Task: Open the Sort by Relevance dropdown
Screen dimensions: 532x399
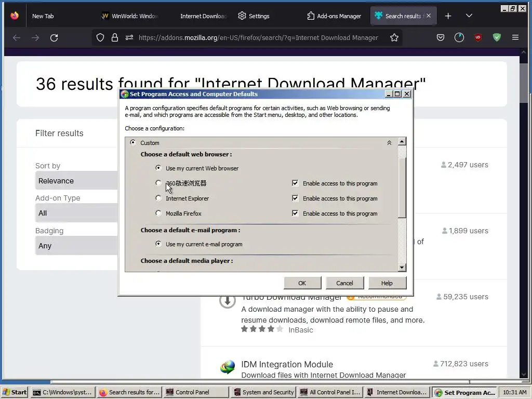Action: click(x=76, y=181)
